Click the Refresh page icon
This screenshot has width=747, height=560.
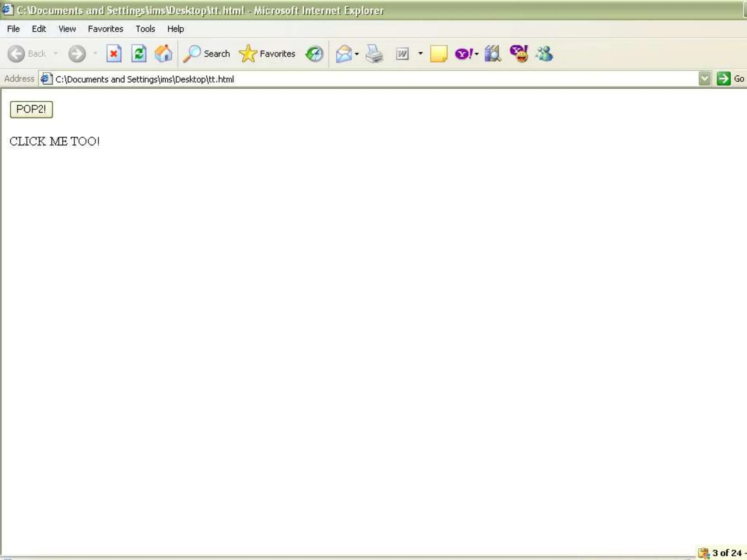coord(139,54)
